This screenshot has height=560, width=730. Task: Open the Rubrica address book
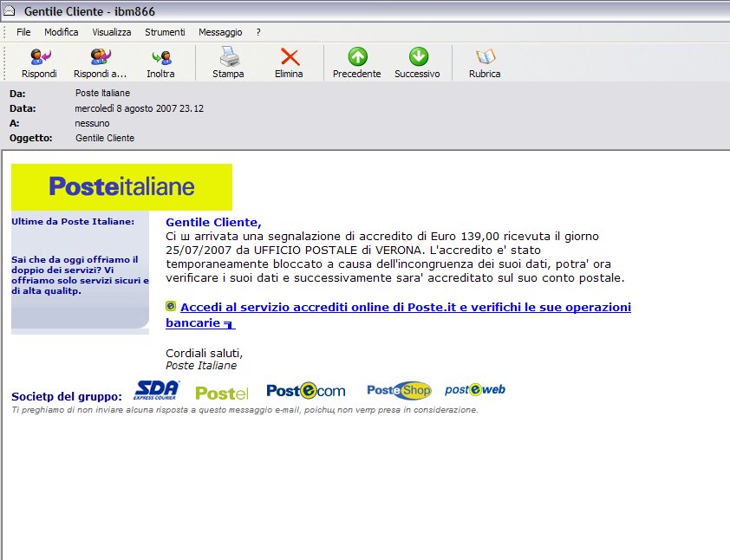pyautogui.click(x=485, y=62)
